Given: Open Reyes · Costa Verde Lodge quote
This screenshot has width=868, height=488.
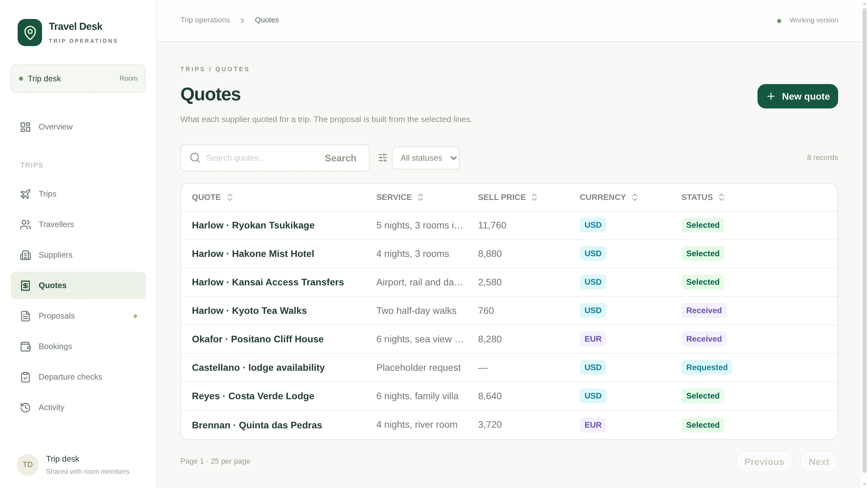Looking at the screenshot, I should (x=253, y=396).
